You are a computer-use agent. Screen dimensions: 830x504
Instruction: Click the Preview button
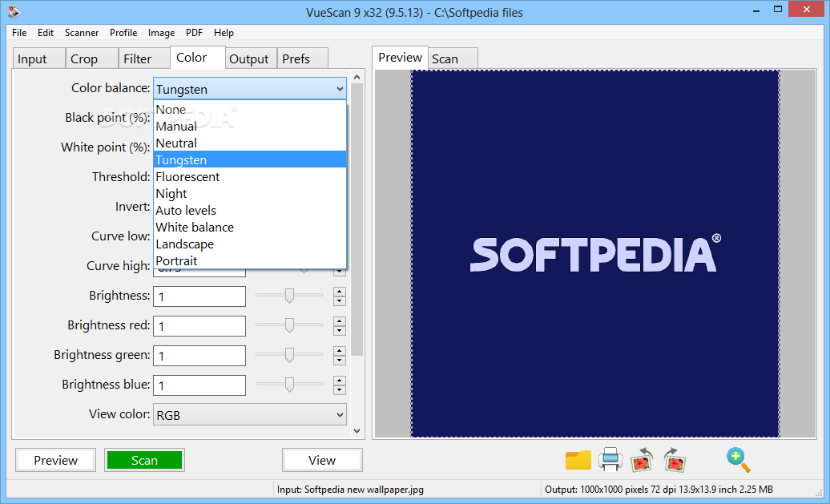(55, 460)
